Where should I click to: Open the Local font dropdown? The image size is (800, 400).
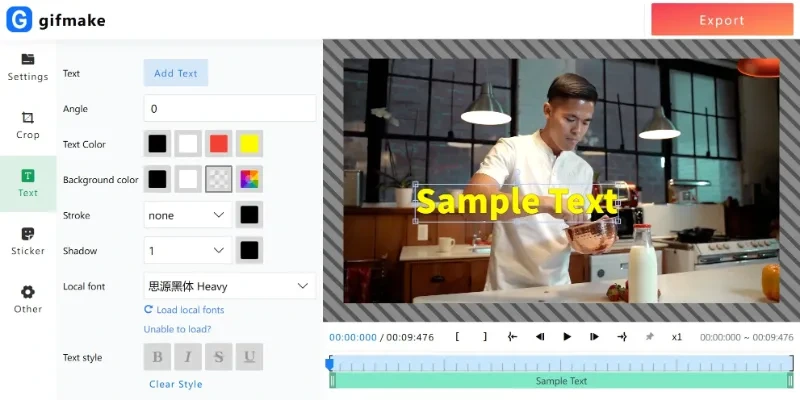pos(230,286)
